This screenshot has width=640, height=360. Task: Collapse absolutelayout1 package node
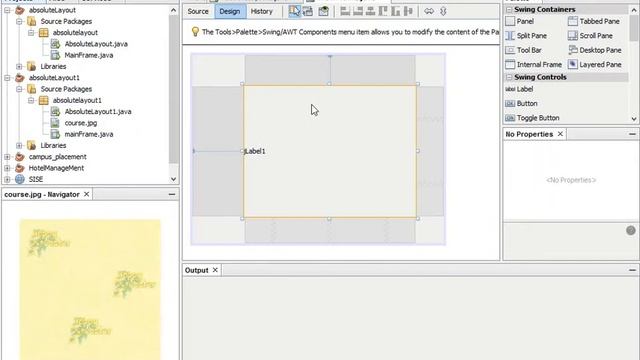[x=31, y=100]
